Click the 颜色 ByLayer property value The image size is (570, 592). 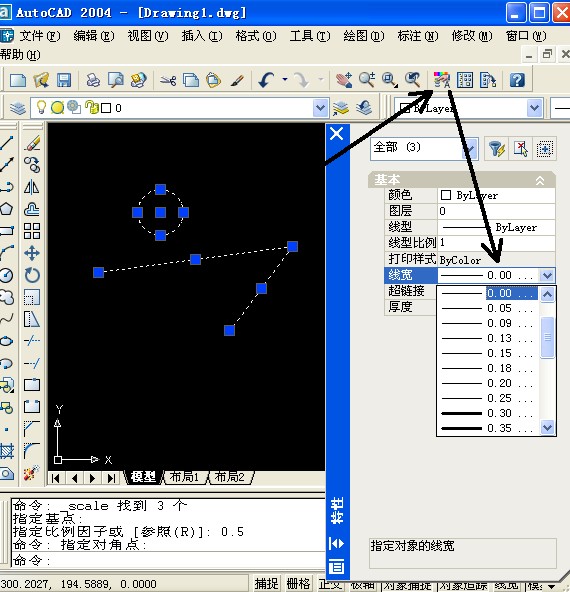(x=496, y=195)
